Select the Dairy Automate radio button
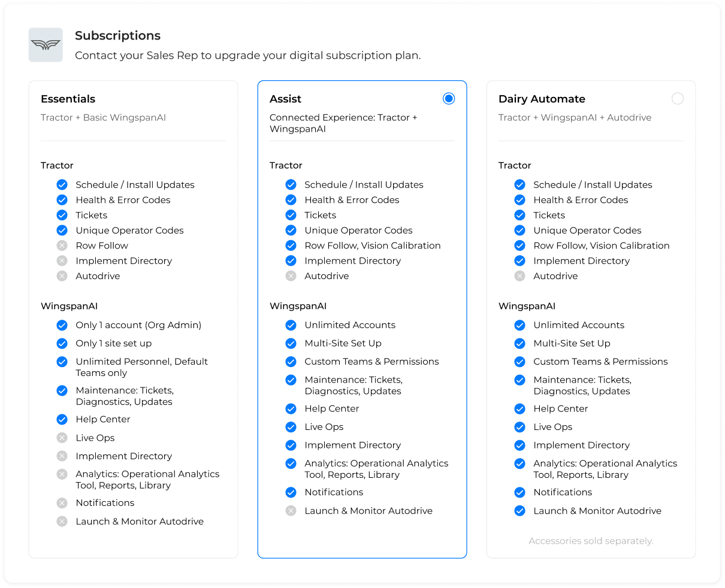 point(678,99)
